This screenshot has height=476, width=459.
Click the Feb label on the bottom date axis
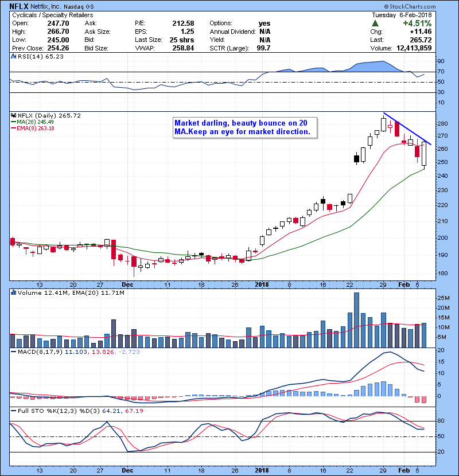pos(404,470)
